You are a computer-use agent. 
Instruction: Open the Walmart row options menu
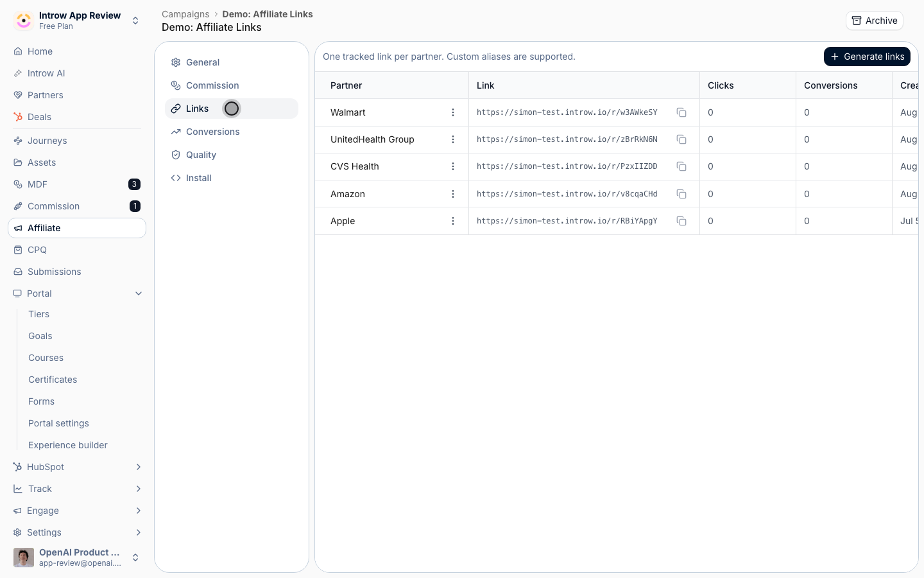[x=453, y=112]
